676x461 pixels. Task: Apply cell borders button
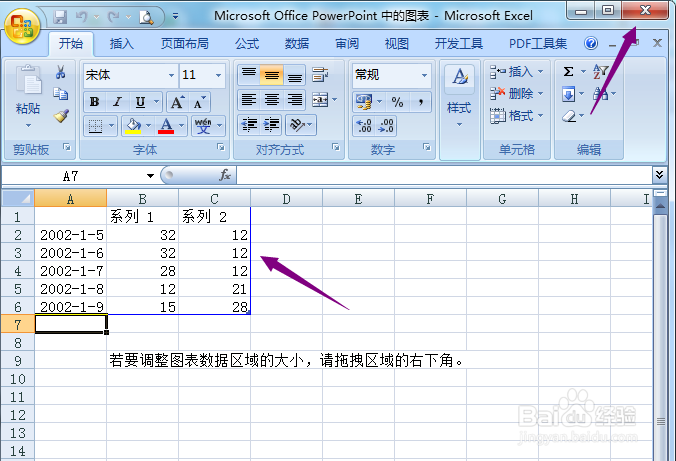click(95, 126)
